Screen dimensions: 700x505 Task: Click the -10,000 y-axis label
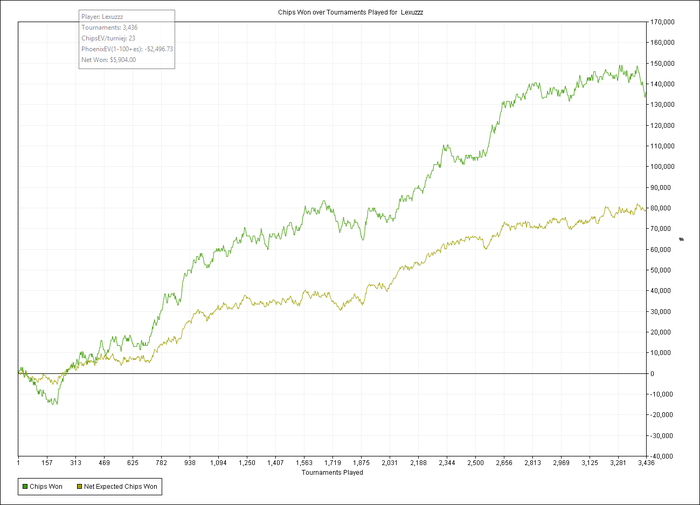pos(662,394)
